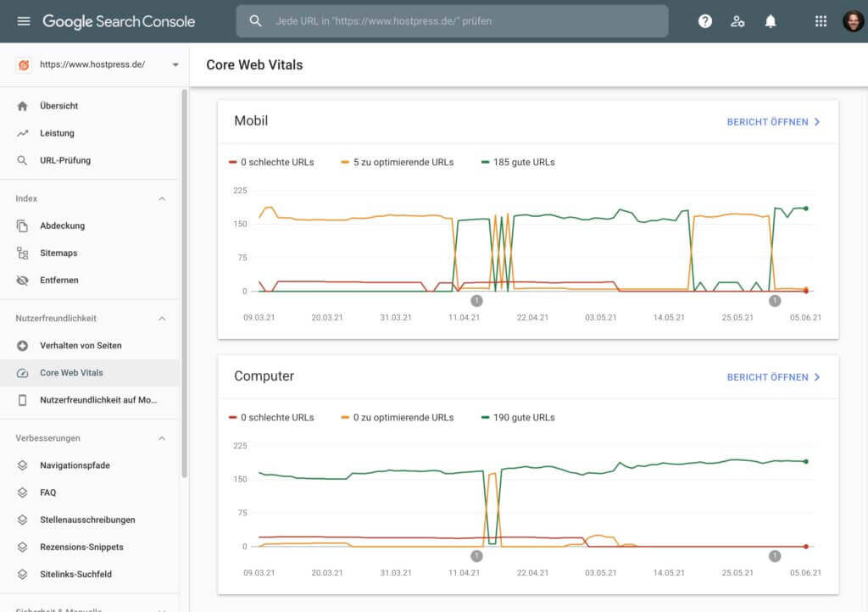The height and width of the screenshot is (612, 868).
Task: Click the Übersicht home icon
Action: point(22,106)
